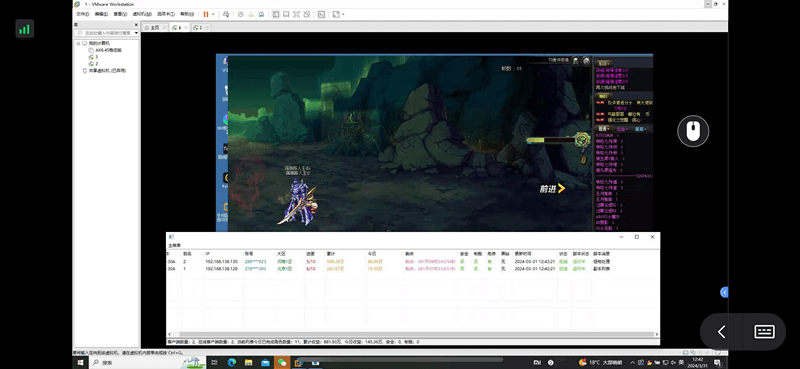800x369 pixels.
Task: Take a VM snapshot via the clock icon
Action: [x=241, y=14]
